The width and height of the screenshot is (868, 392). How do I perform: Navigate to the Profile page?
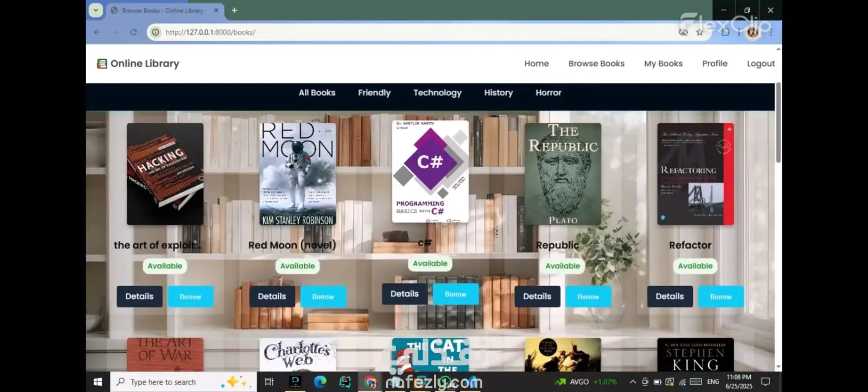[x=714, y=64]
